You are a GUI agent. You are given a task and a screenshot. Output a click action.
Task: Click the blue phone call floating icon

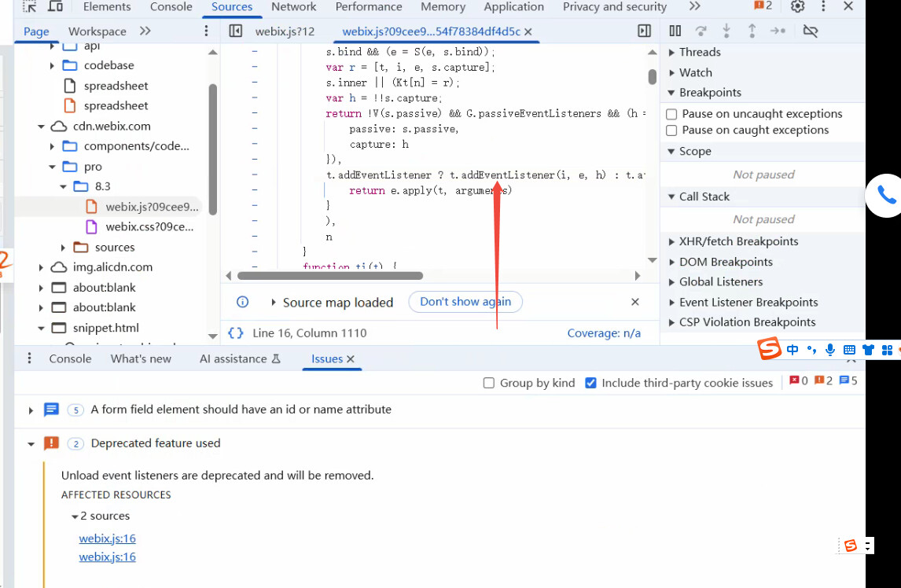pos(885,196)
